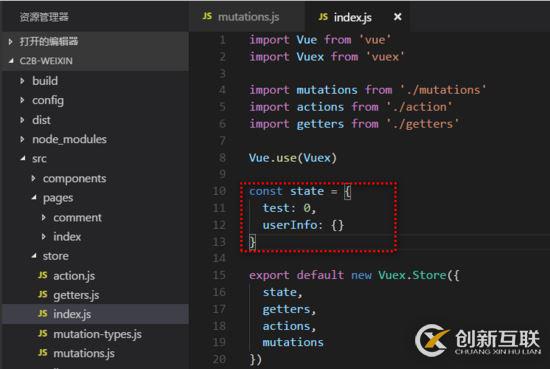550x369 pixels.
Task: Click the JS icon beside mutations.js in the tree
Action: (x=42, y=353)
